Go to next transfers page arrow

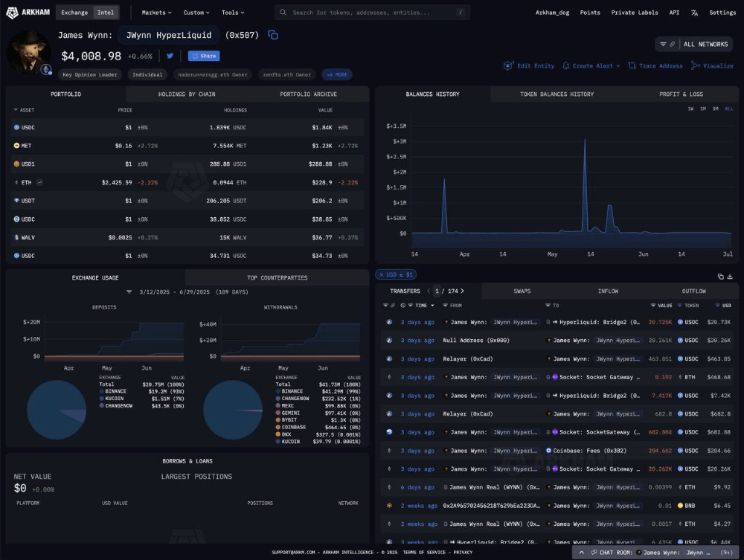tap(462, 291)
